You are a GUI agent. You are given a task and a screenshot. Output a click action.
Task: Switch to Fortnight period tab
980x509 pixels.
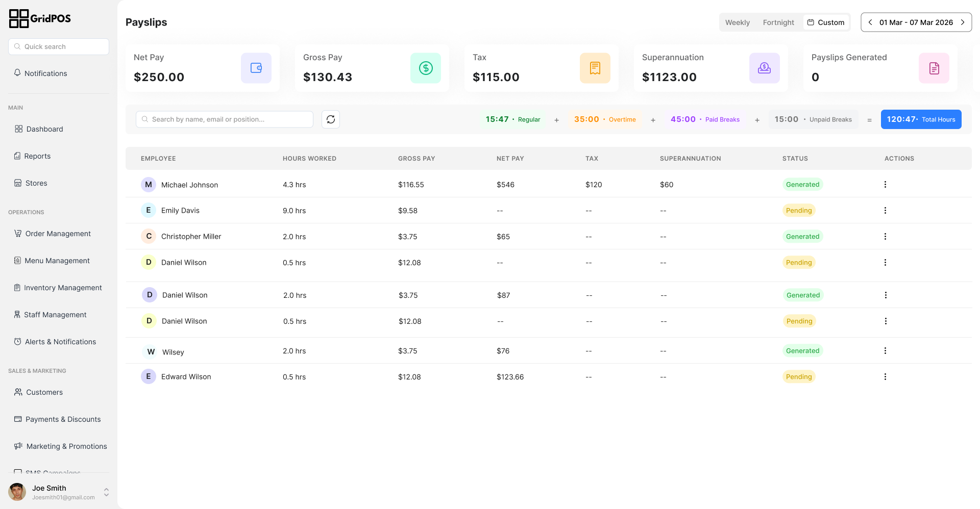[778, 22]
